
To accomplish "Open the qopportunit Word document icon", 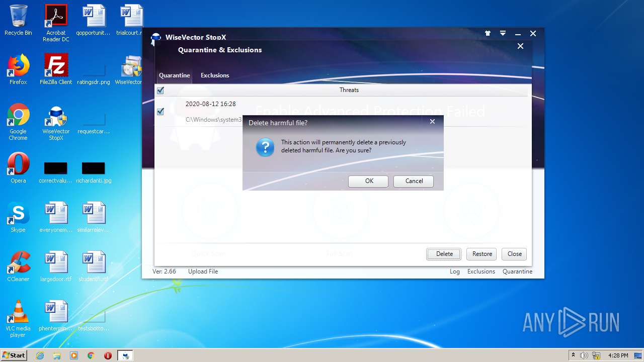I will click(x=94, y=20).
